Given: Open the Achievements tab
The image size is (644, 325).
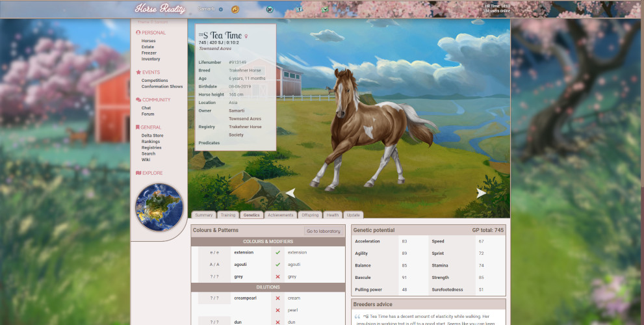Looking at the screenshot, I should tap(281, 215).
